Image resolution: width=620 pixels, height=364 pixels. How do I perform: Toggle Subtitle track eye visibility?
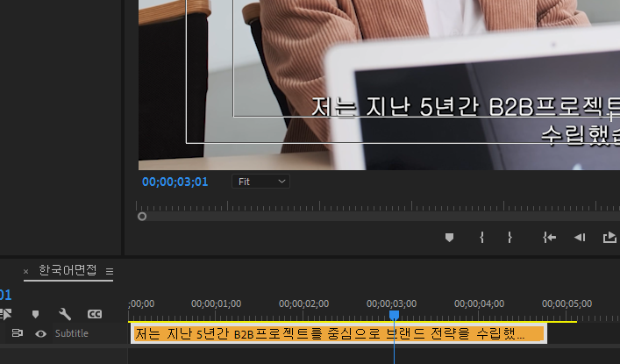click(40, 334)
